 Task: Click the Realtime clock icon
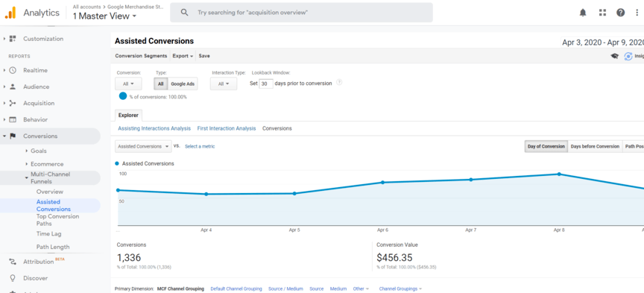click(13, 70)
